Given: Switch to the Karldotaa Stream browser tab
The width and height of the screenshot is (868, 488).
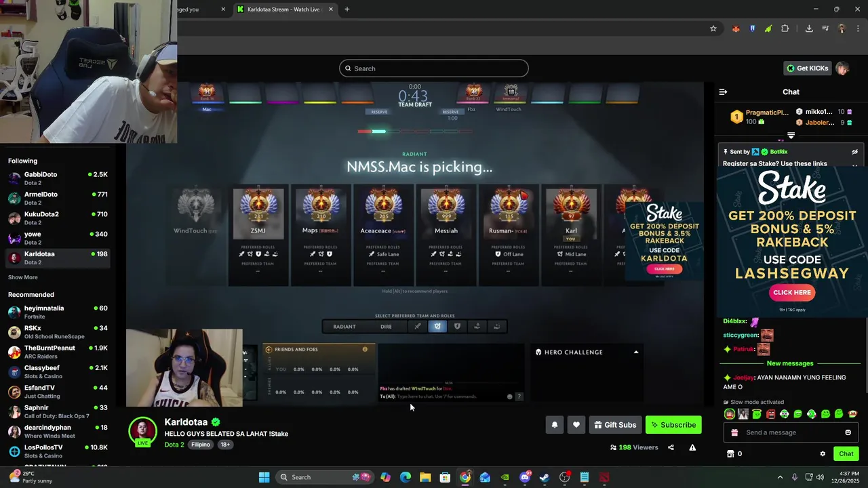Looking at the screenshot, I should [x=283, y=9].
